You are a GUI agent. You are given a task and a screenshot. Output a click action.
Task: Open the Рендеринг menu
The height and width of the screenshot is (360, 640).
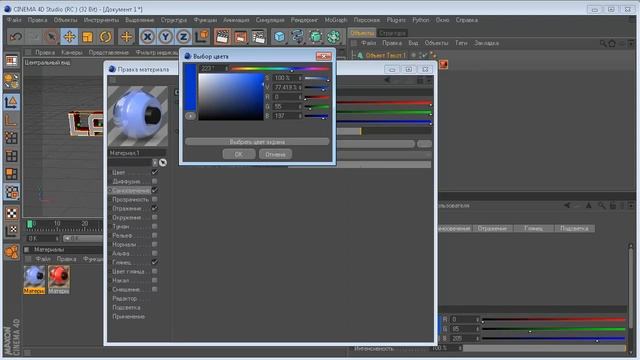[x=304, y=20]
